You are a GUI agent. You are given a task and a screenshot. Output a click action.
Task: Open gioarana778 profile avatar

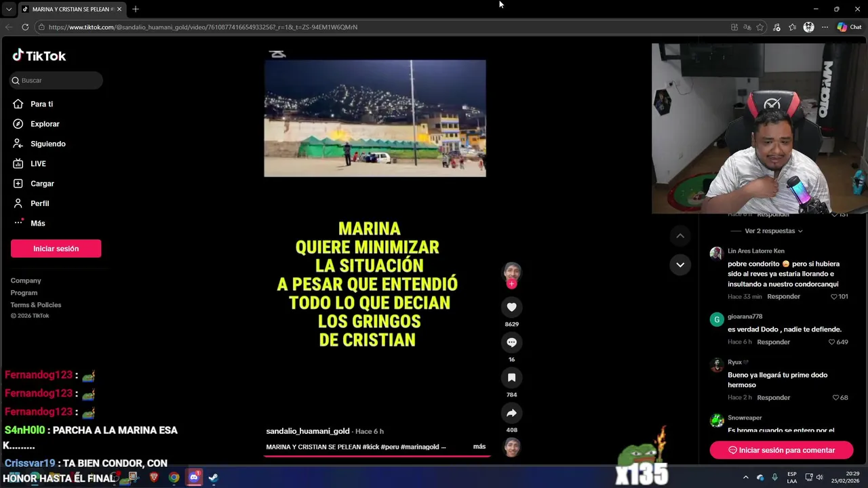click(716, 320)
